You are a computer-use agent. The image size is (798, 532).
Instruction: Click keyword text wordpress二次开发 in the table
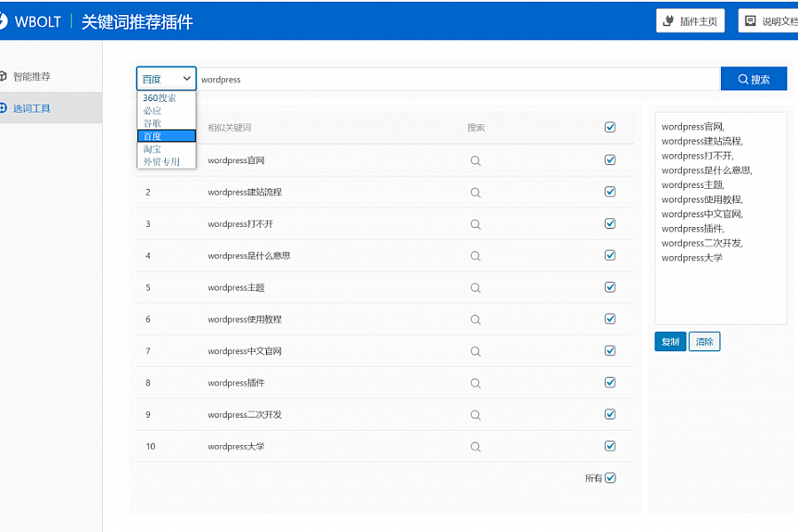245,414
